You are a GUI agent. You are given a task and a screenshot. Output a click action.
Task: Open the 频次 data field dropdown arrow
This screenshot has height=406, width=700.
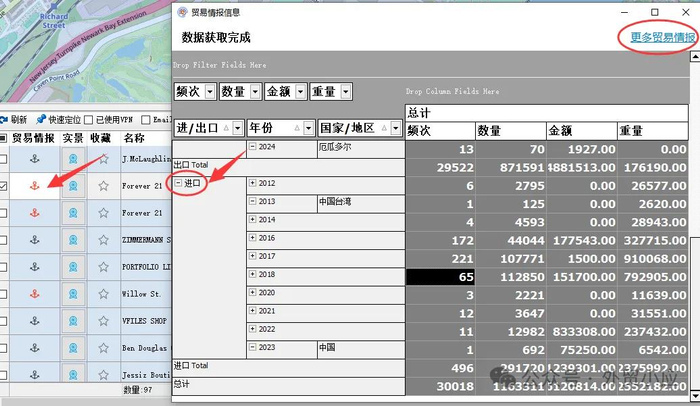(210, 92)
